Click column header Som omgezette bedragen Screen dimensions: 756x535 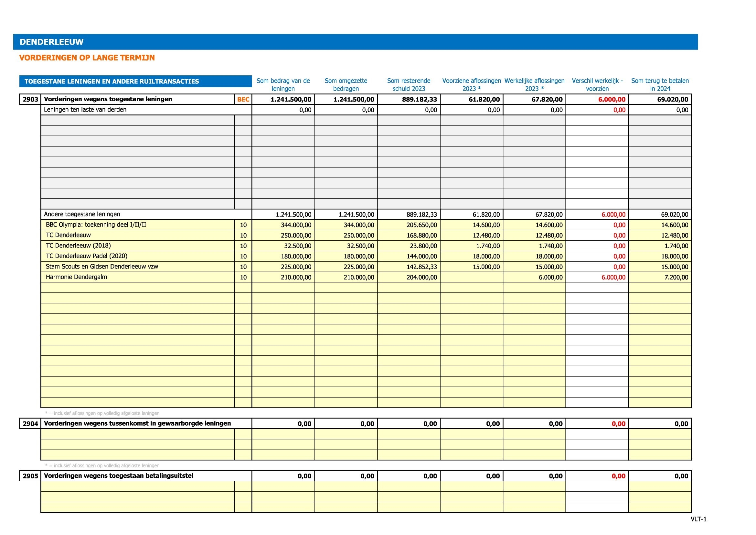tap(346, 85)
